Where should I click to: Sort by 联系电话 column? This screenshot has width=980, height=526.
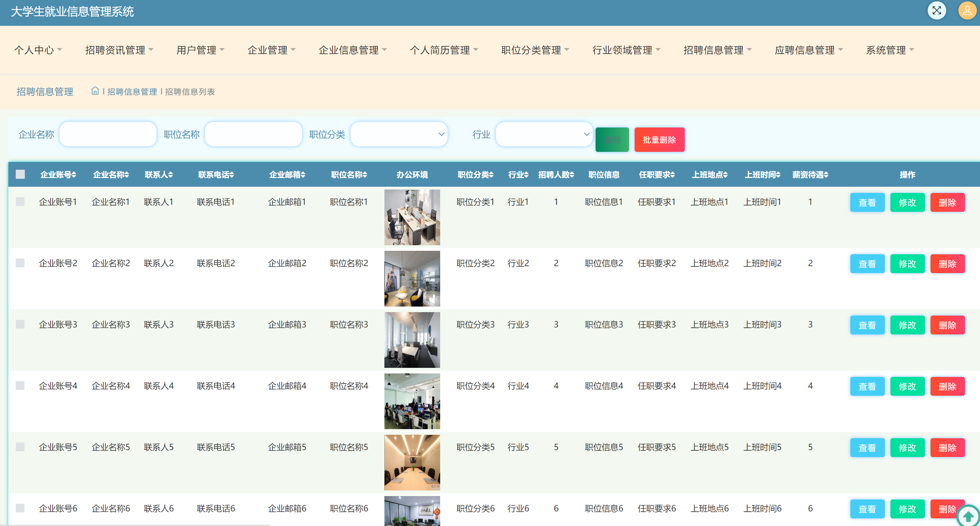(x=216, y=175)
